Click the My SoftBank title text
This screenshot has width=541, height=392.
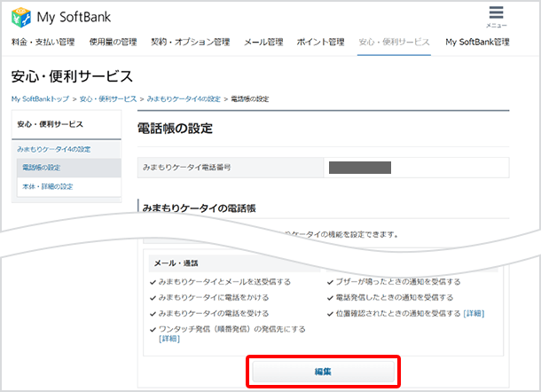click(x=74, y=17)
